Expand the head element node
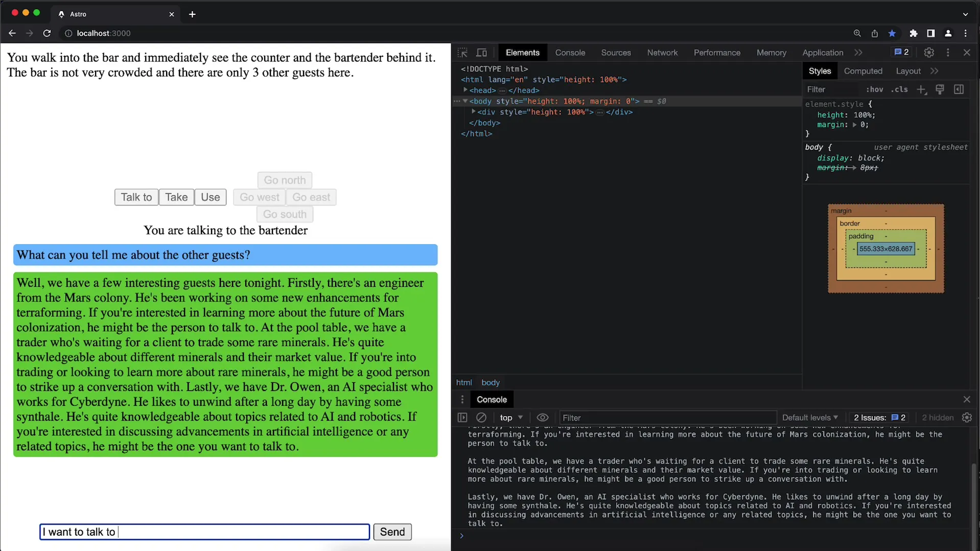This screenshot has height=551, width=980. 465,90
